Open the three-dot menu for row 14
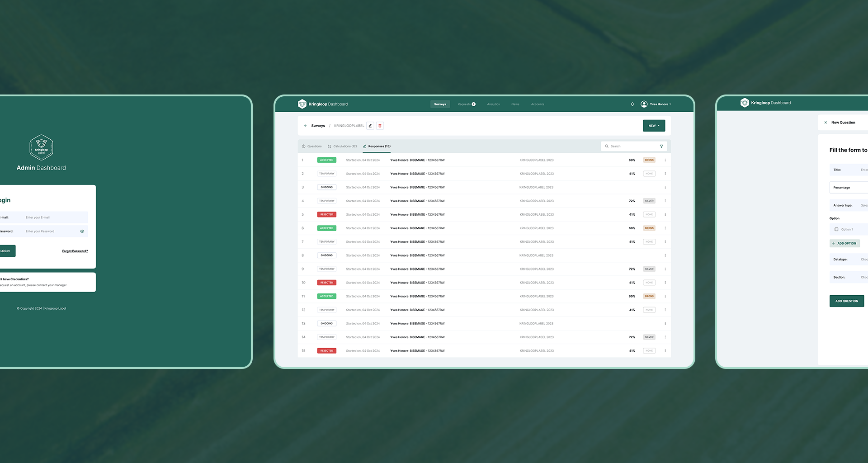The width and height of the screenshot is (868, 463). click(x=665, y=337)
